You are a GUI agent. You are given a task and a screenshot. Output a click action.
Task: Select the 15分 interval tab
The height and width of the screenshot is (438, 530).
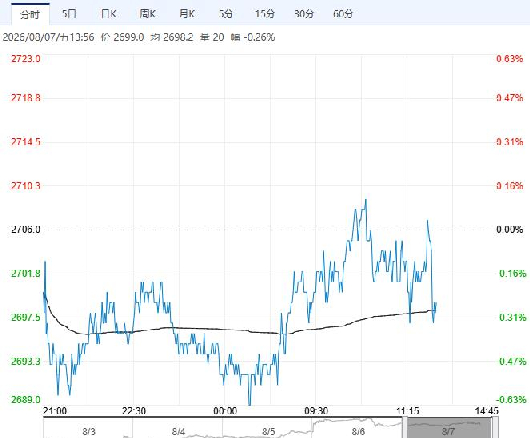(x=265, y=14)
